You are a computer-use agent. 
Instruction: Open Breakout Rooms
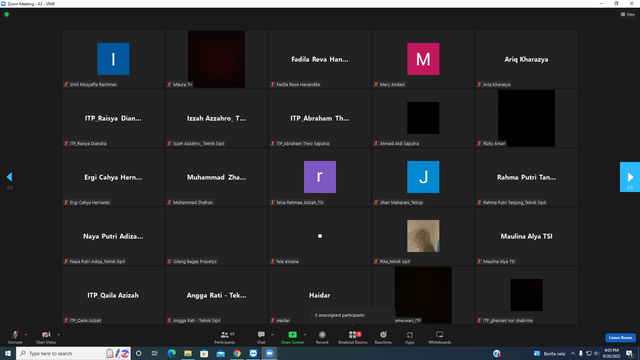point(353,337)
